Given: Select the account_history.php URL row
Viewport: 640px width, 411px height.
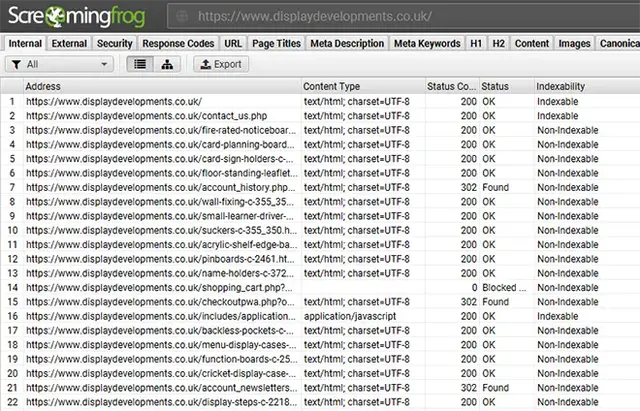Looking at the screenshot, I should pyautogui.click(x=161, y=187).
